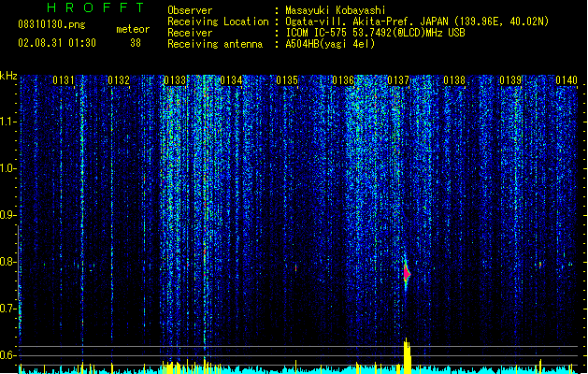The image size is (588, 374).
Task: Click time marker 0131
Action: click(64, 80)
